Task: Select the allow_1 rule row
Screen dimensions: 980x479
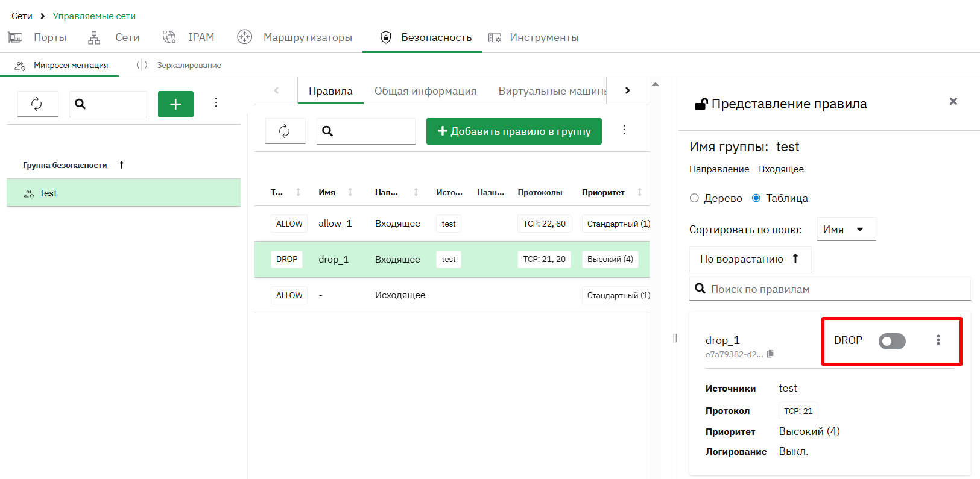Action: click(452, 224)
